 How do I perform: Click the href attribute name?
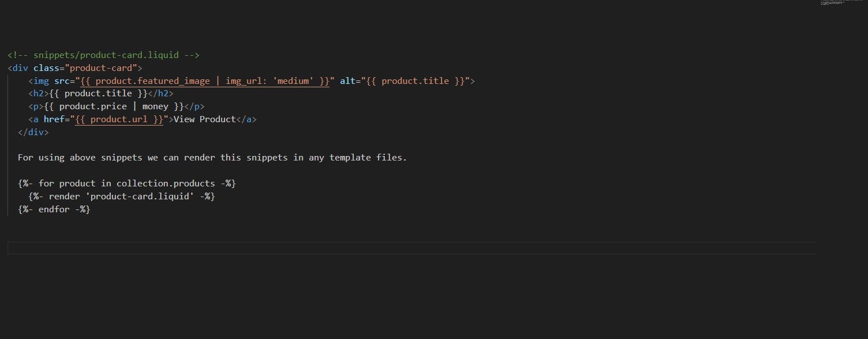click(54, 119)
